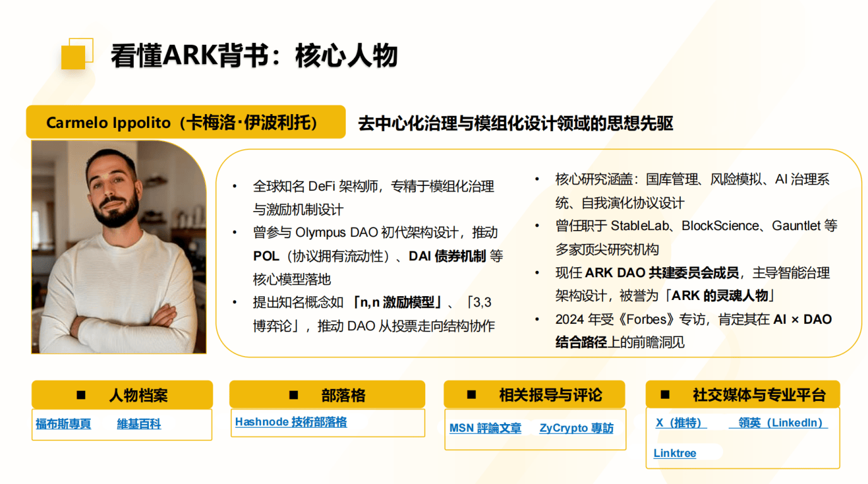Open the Linktree link
This screenshot has height=484, width=868.
click(674, 453)
